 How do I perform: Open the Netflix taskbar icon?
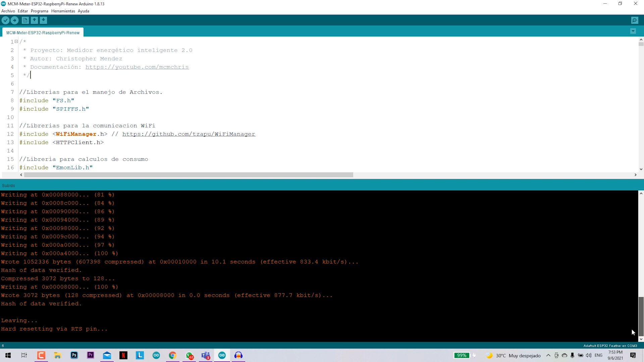(123, 355)
